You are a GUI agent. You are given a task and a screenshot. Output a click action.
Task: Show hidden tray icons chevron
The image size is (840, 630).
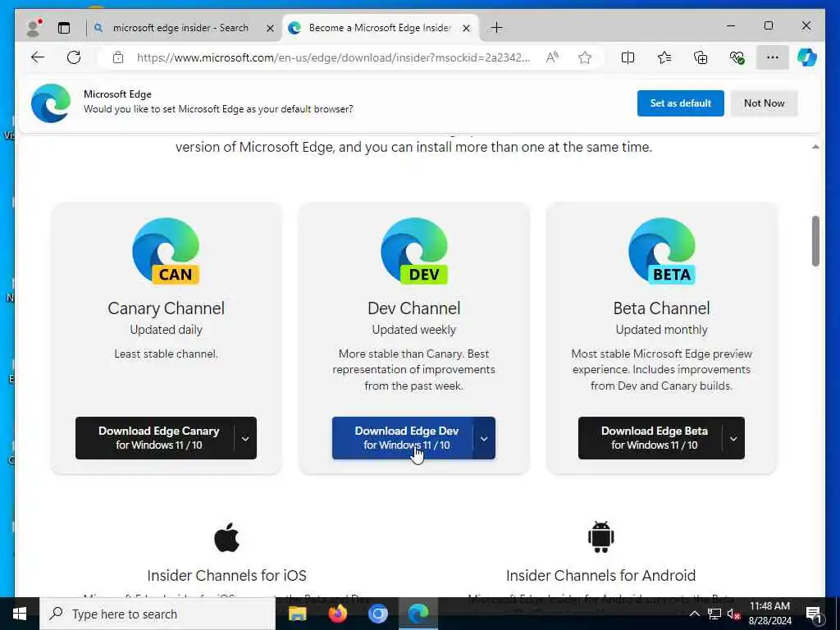click(x=694, y=614)
